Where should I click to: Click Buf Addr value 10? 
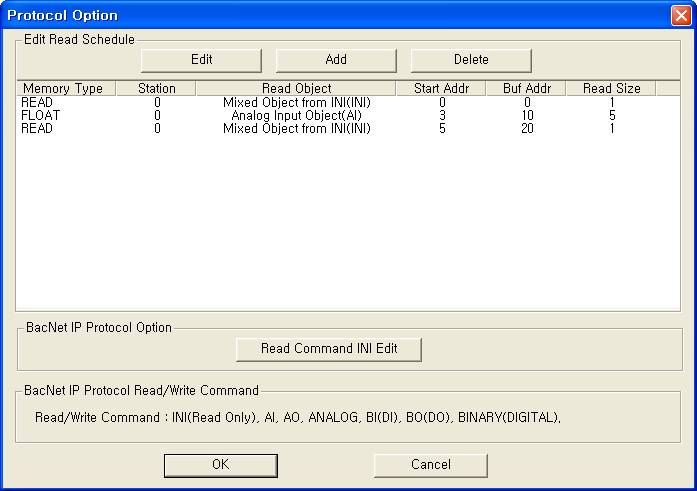(x=527, y=116)
